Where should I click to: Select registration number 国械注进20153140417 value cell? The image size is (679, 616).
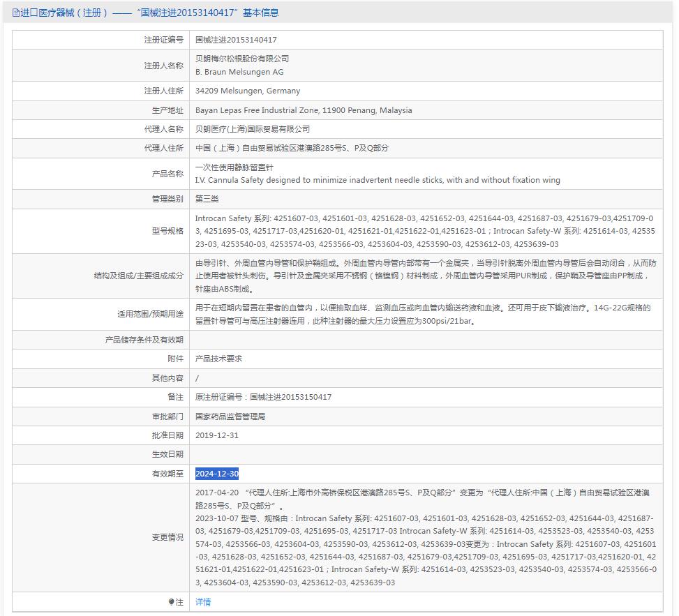[236, 40]
